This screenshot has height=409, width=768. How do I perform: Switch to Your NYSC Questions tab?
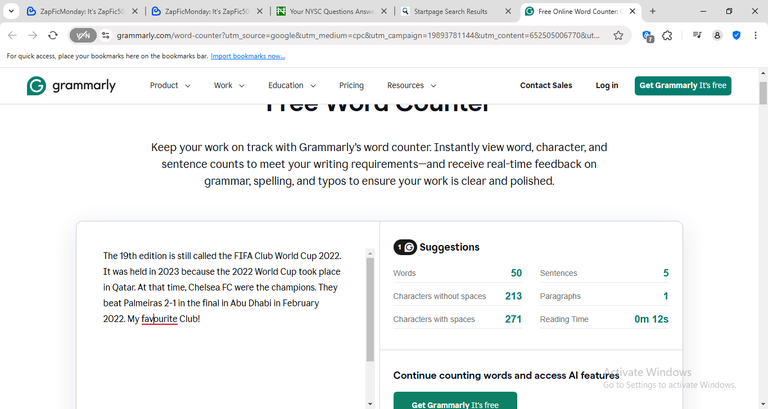pyautogui.click(x=332, y=11)
